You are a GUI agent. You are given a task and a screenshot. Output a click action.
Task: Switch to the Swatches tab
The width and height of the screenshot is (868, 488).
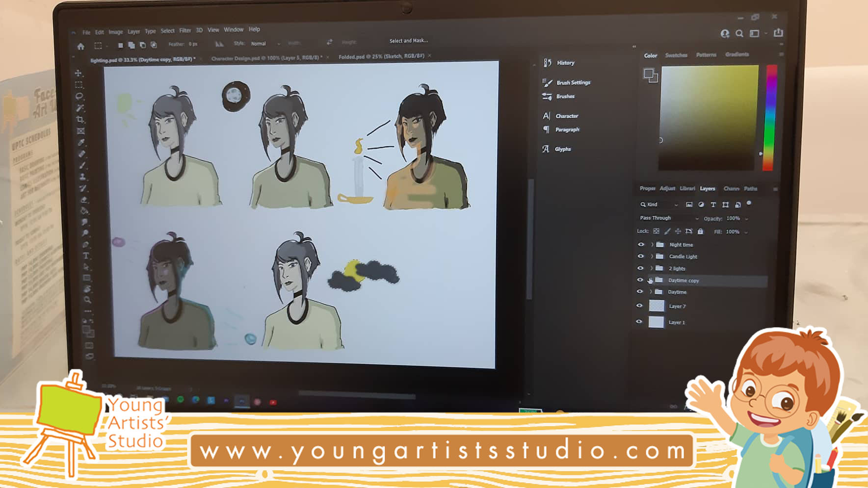pyautogui.click(x=676, y=55)
